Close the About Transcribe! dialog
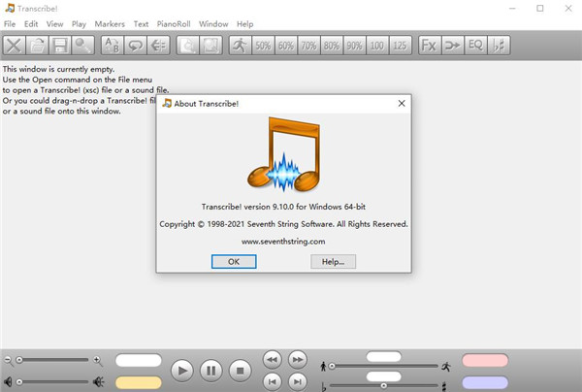 point(402,104)
